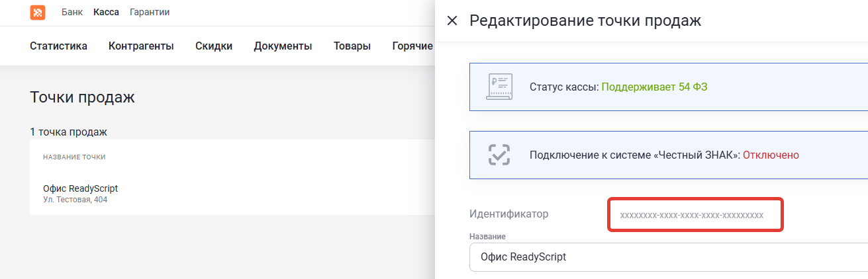Click the orange bank logo icon

(38, 13)
